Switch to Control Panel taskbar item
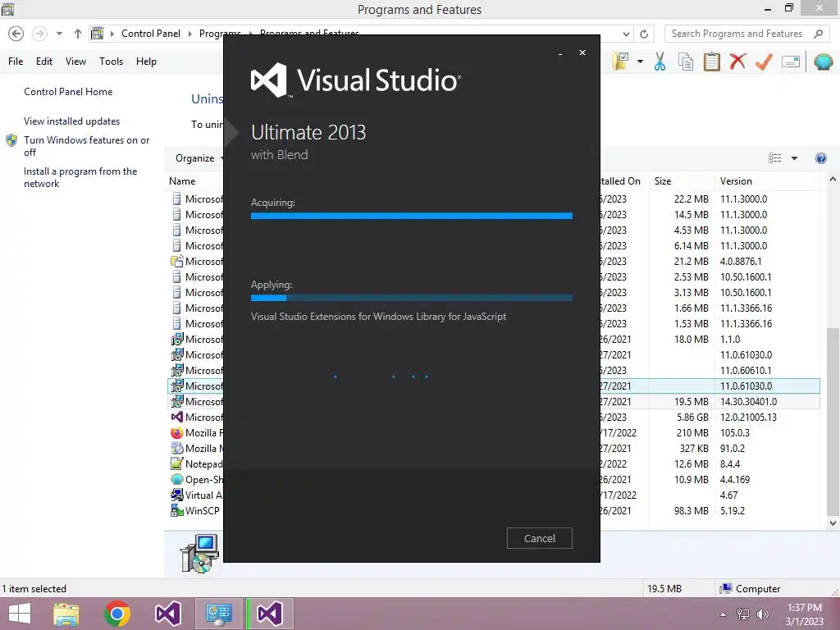840x630 pixels. (x=218, y=614)
